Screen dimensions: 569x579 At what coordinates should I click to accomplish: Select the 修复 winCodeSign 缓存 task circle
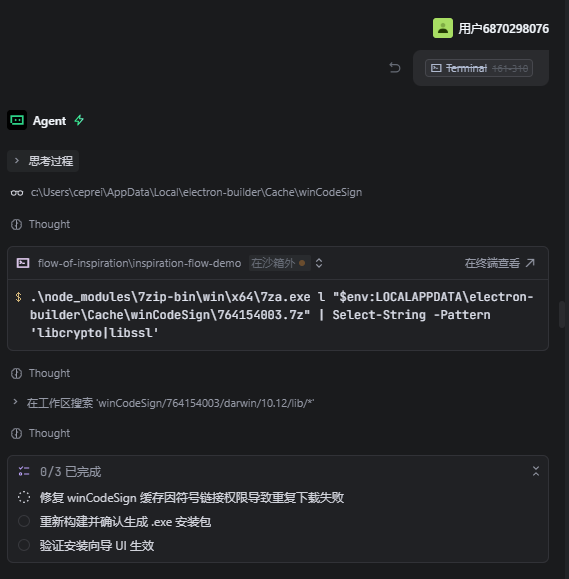click(24, 497)
